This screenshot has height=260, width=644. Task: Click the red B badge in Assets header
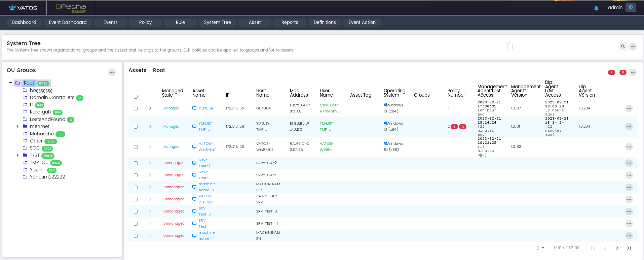pos(623,72)
